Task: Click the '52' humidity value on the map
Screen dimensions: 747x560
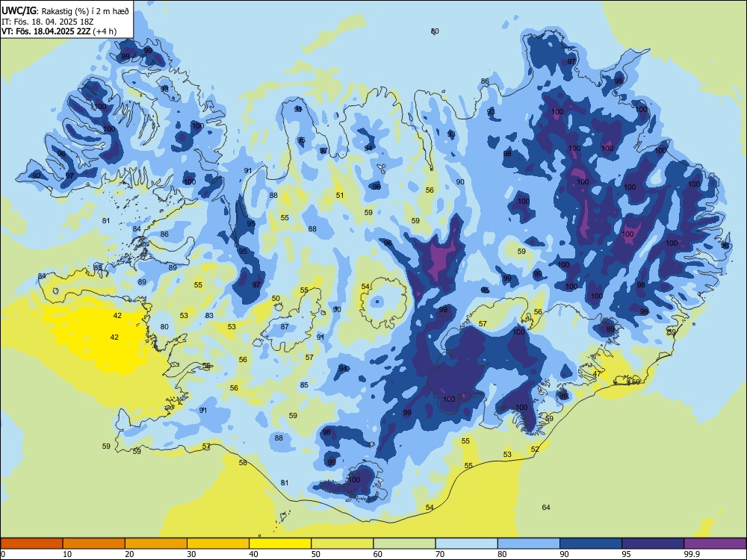Action: tap(535, 449)
